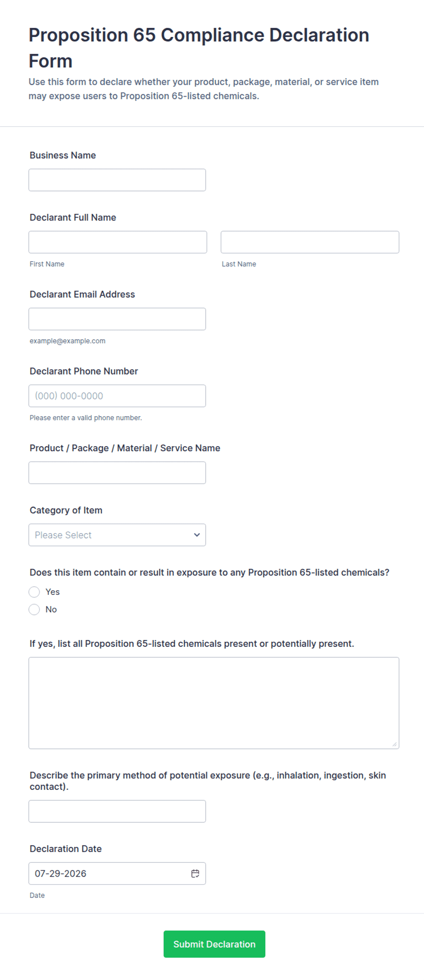
Task: Click the First Name input box
Action: (x=118, y=242)
